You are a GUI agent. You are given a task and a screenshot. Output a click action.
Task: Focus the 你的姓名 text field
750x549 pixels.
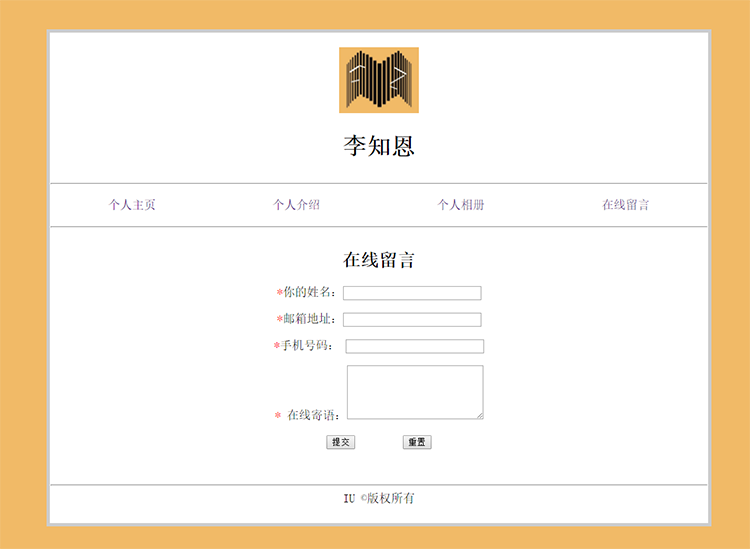pyautogui.click(x=412, y=293)
